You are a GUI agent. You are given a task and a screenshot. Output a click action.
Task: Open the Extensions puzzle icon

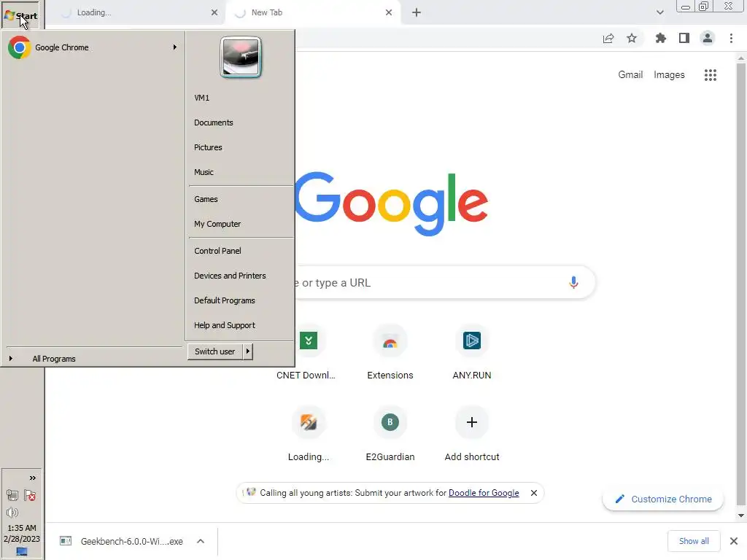click(x=660, y=38)
